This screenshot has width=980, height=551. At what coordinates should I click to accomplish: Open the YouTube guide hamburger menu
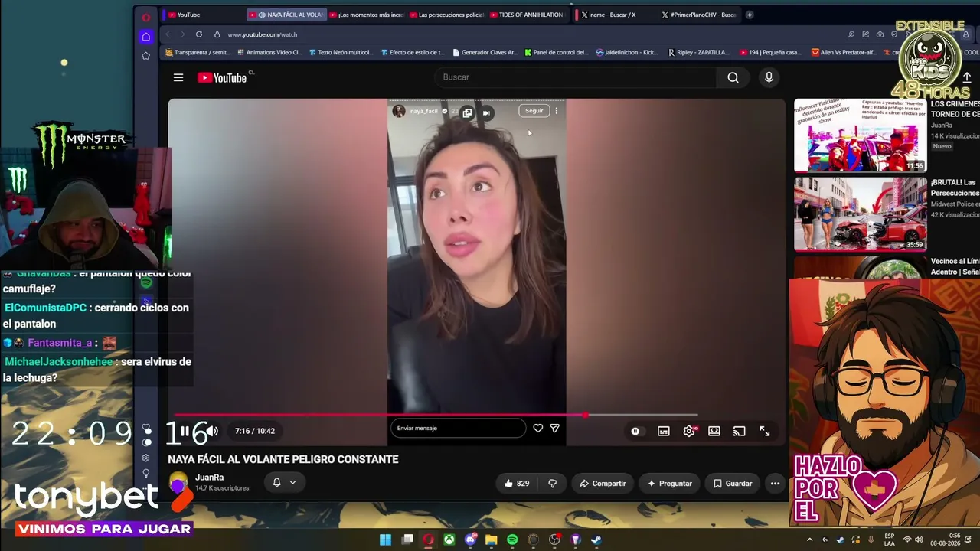[178, 77]
